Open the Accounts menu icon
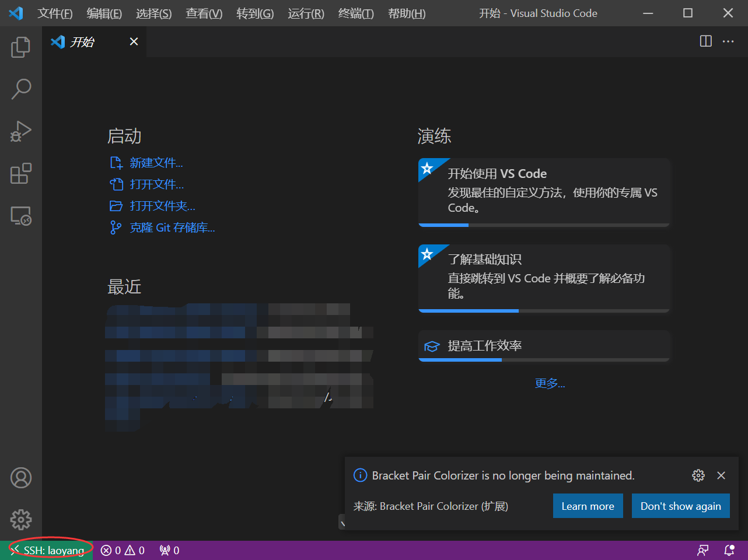748x560 pixels. (21, 478)
